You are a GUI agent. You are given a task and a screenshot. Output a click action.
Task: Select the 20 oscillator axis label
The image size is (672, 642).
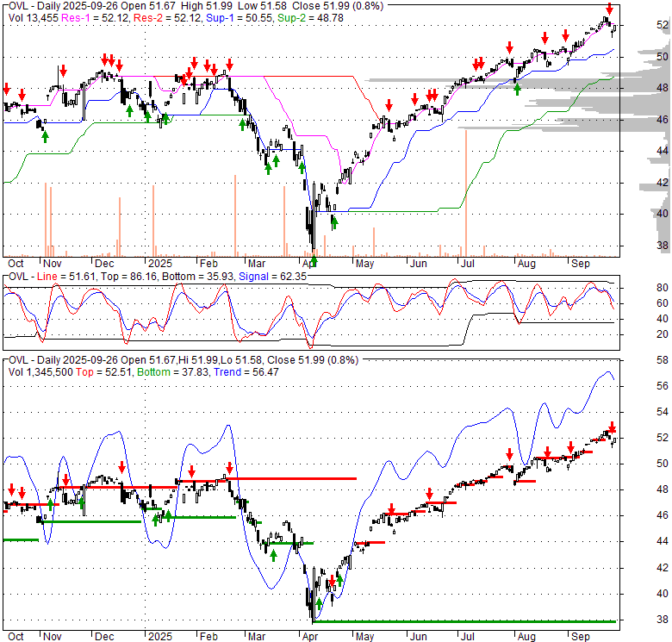point(663,334)
